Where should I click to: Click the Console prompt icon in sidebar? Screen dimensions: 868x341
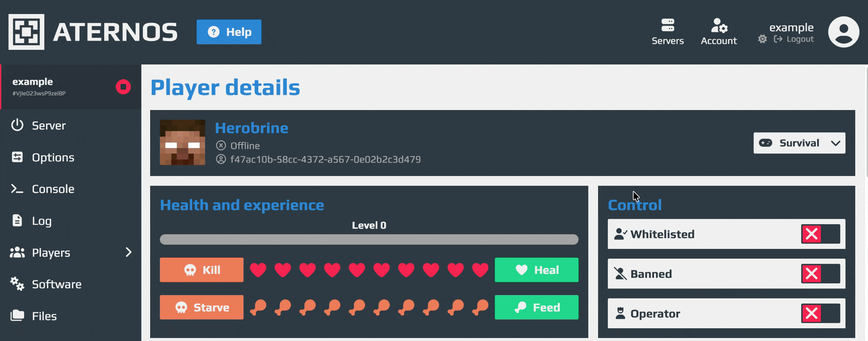(x=17, y=189)
